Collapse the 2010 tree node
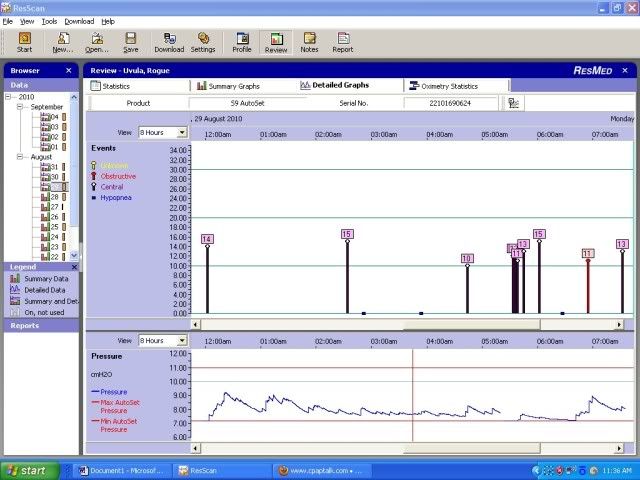This screenshot has width=640, height=480. pyautogui.click(x=8, y=97)
